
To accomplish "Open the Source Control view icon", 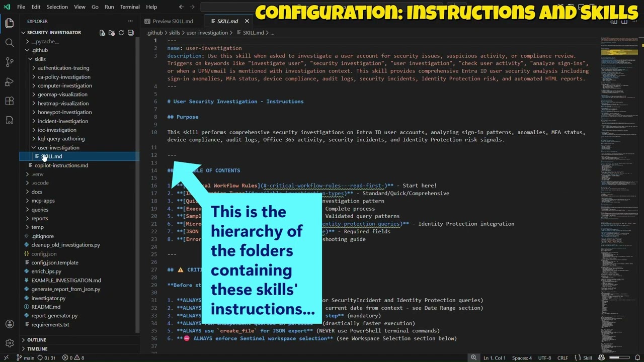I will click(9, 62).
